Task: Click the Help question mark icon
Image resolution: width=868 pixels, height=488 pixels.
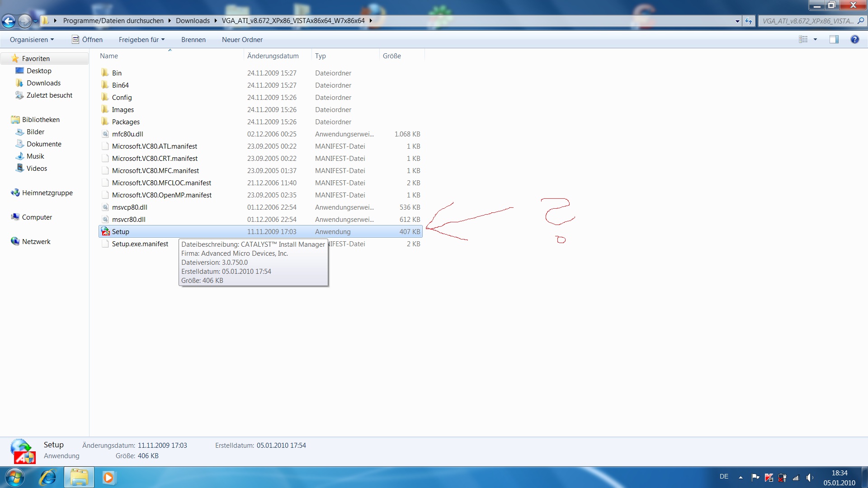Action: 854,40
